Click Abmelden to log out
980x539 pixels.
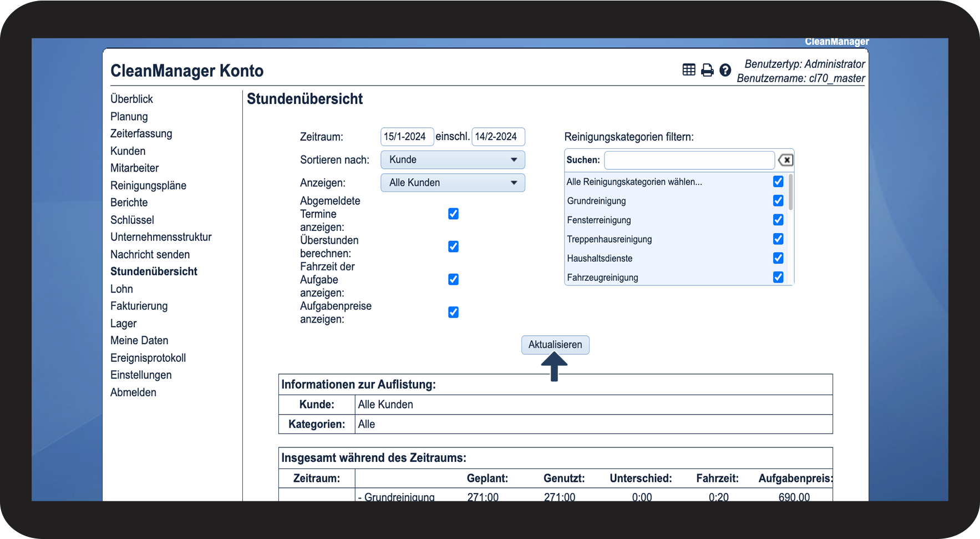(133, 392)
